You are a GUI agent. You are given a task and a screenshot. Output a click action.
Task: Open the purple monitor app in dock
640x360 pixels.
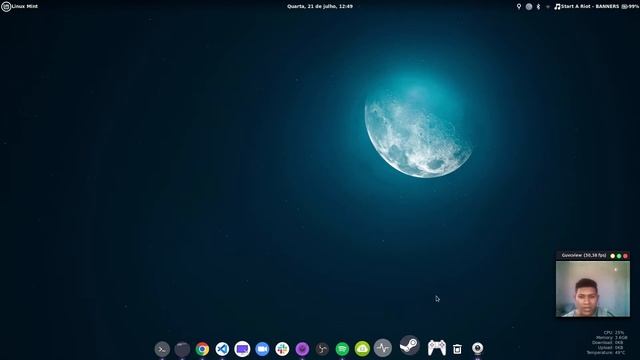242,349
